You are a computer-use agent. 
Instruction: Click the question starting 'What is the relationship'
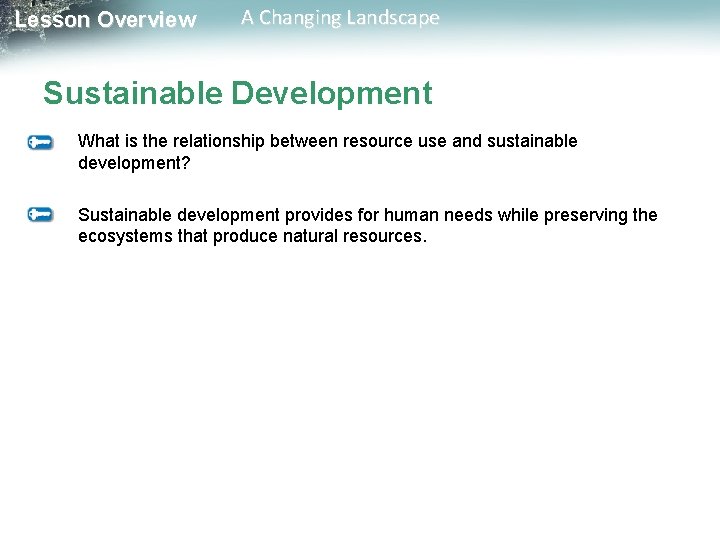point(327,152)
